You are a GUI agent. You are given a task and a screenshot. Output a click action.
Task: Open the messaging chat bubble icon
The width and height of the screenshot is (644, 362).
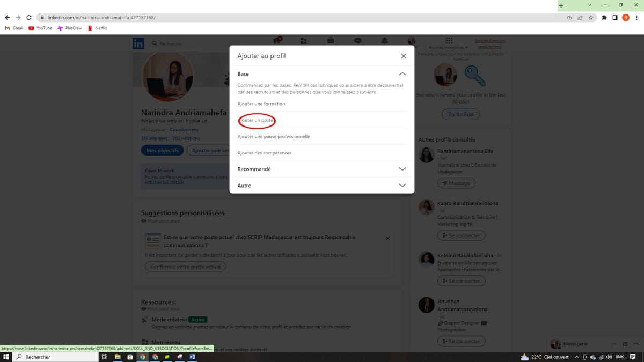pyautogui.click(x=358, y=41)
